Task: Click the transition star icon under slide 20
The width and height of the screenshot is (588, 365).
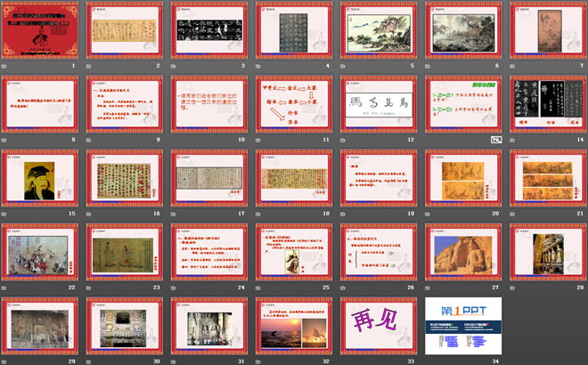Action: click(x=428, y=214)
